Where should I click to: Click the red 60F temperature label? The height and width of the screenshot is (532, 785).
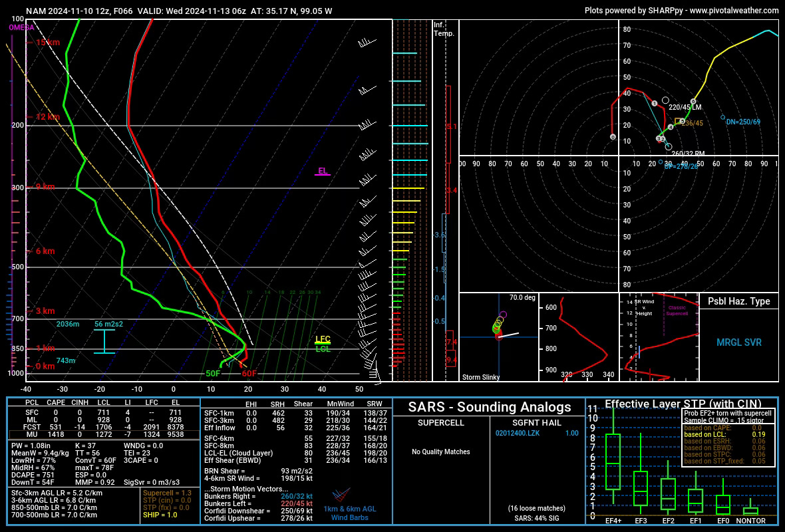pyautogui.click(x=249, y=373)
